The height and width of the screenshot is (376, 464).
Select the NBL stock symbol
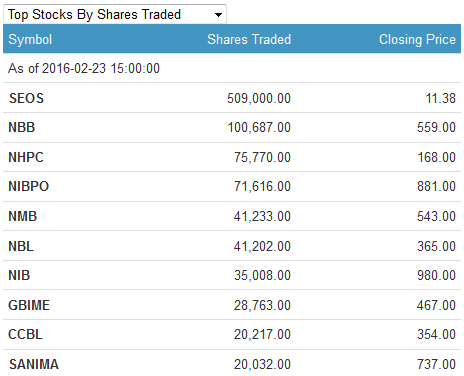pyautogui.click(x=21, y=246)
